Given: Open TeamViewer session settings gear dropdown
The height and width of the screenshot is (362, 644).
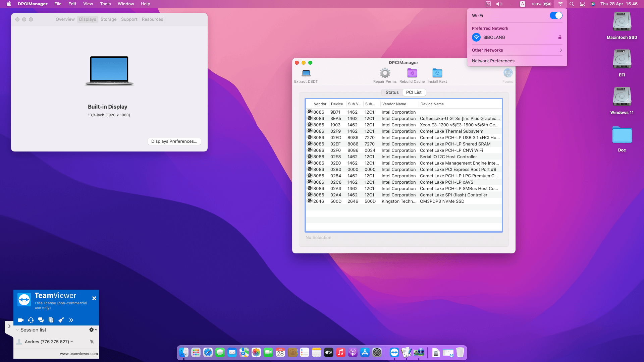Looking at the screenshot, I should click(93, 330).
